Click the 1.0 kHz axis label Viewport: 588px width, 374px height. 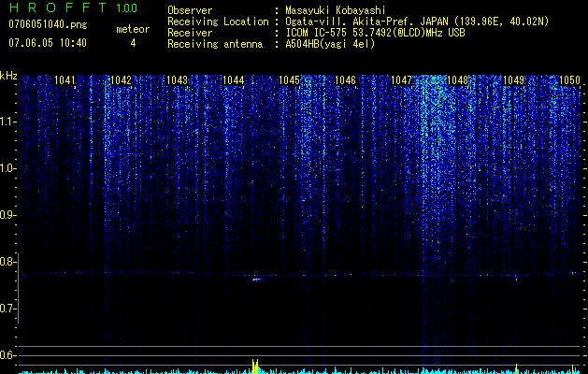(8, 168)
